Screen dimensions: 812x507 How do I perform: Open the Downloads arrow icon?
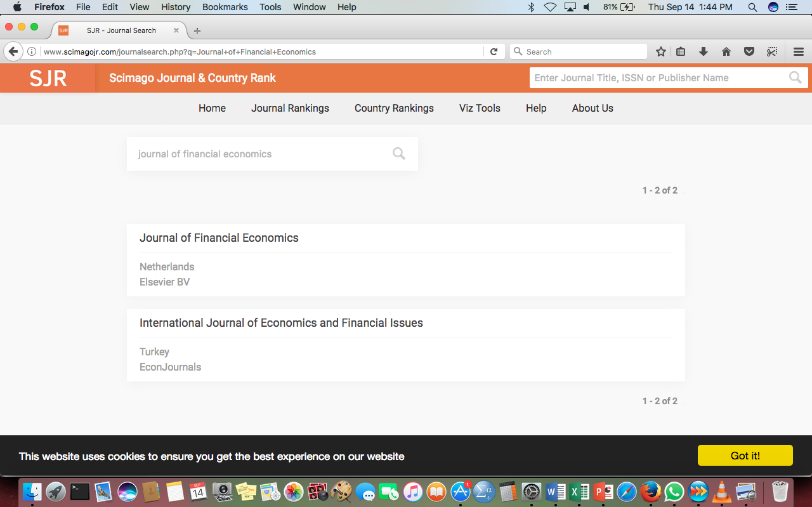pos(704,52)
